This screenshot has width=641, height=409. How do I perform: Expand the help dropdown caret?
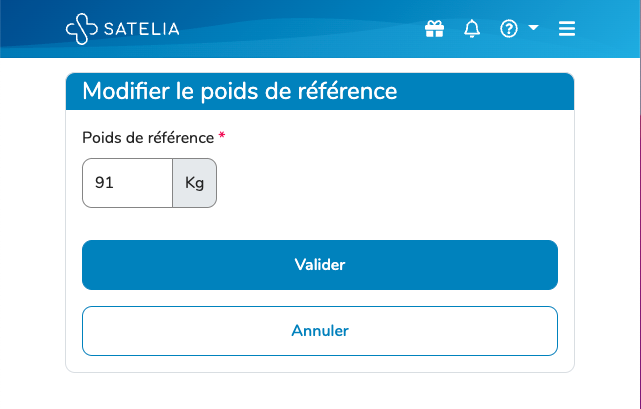pyautogui.click(x=533, y=28)
